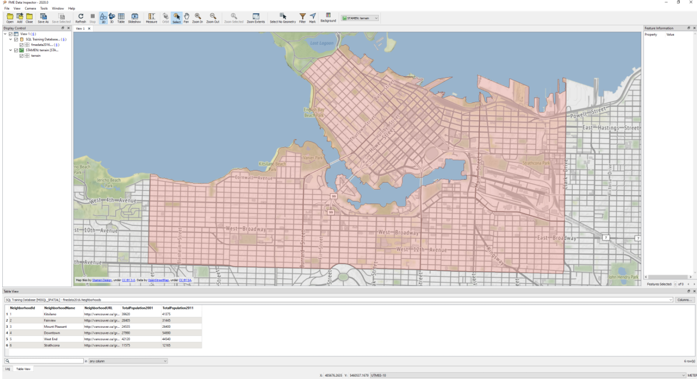Select the Orbit tool
697x379 pixels.
(165, 18)
